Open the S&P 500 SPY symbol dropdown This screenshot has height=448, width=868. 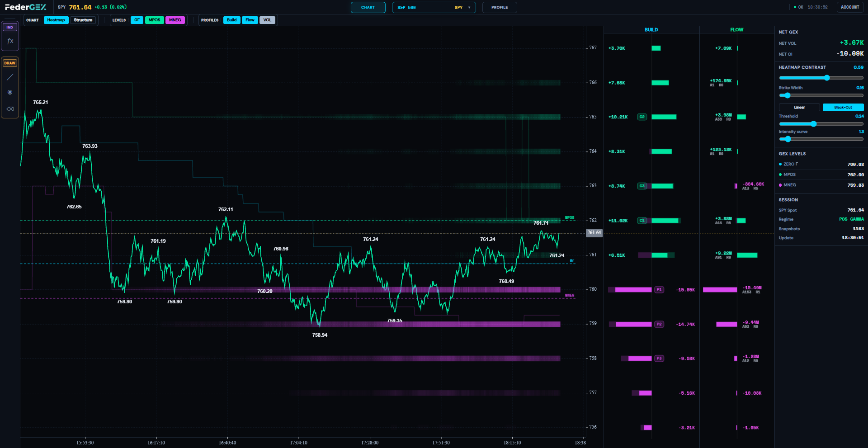434,7
